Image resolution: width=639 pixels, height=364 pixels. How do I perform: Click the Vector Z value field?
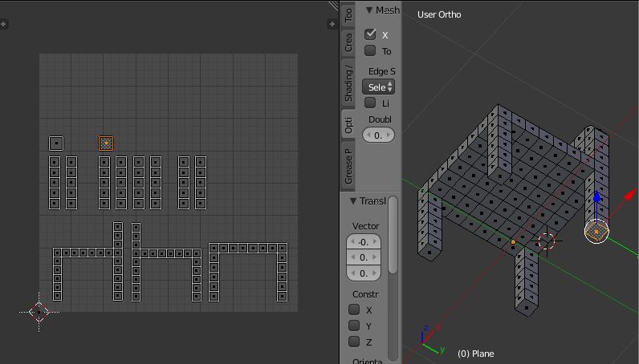click(x=364, y=273)
